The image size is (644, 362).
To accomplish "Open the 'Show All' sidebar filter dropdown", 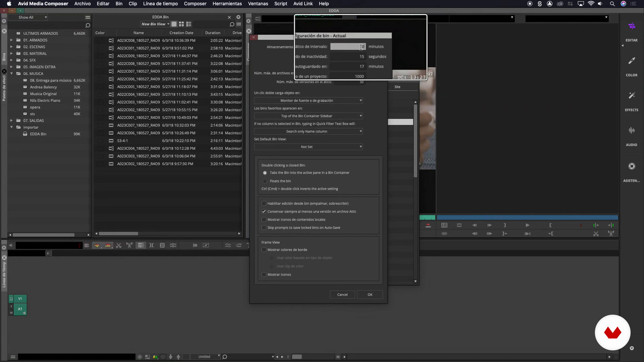I will [x=28, y=17].
